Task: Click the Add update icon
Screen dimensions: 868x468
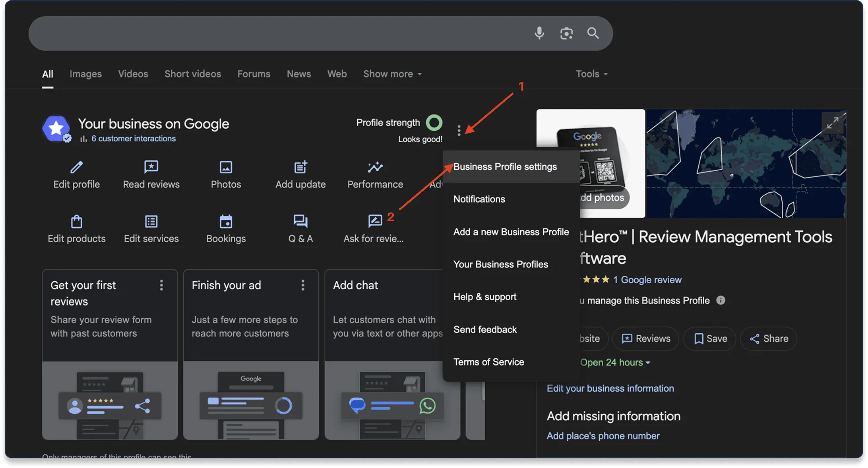Action: [300, 167]
